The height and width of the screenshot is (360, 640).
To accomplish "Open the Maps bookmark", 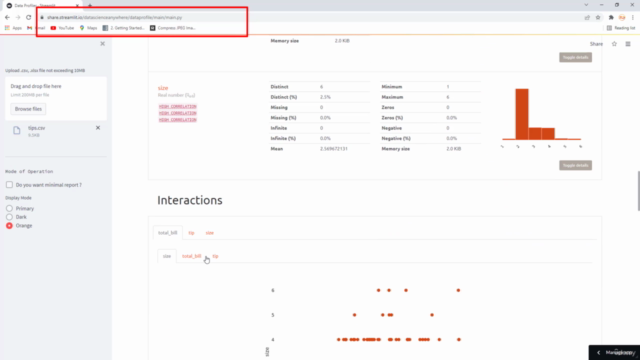I will [x=88, y=28].
